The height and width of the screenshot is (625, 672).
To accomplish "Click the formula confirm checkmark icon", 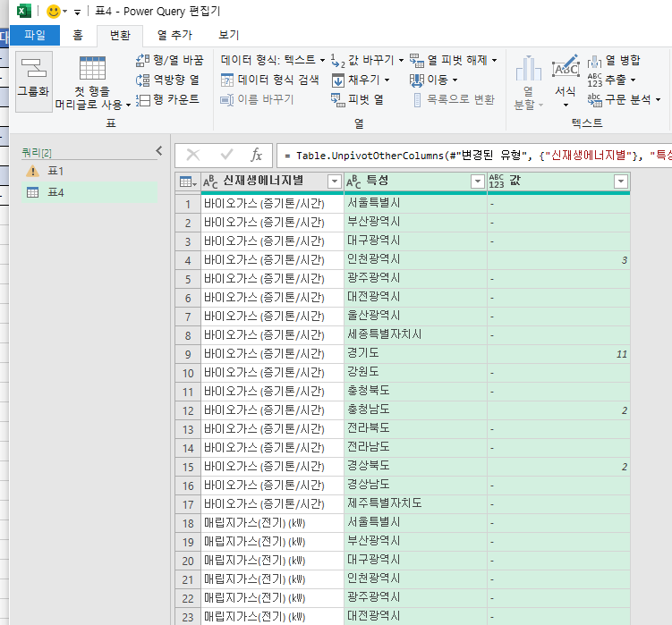I will [226, 155].
